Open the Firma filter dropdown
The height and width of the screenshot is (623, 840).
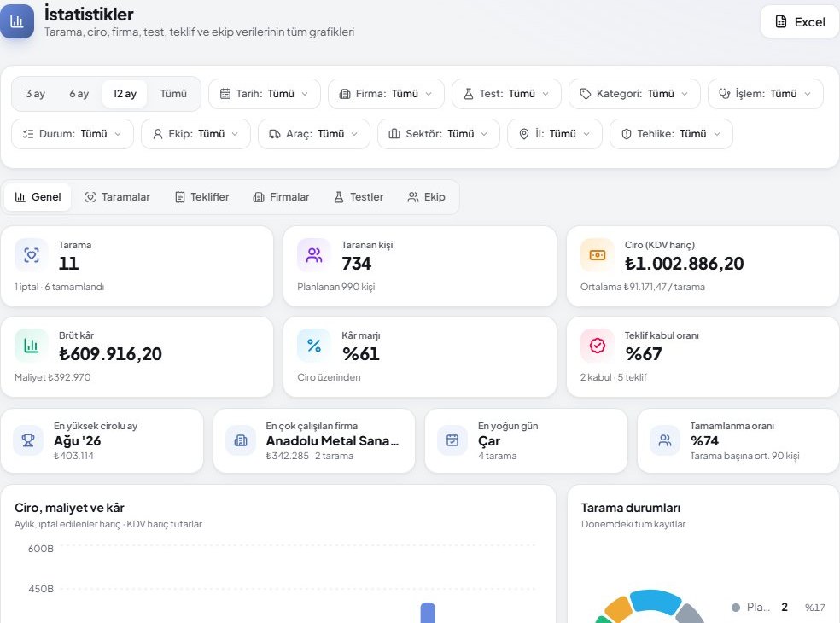[386, 94]
